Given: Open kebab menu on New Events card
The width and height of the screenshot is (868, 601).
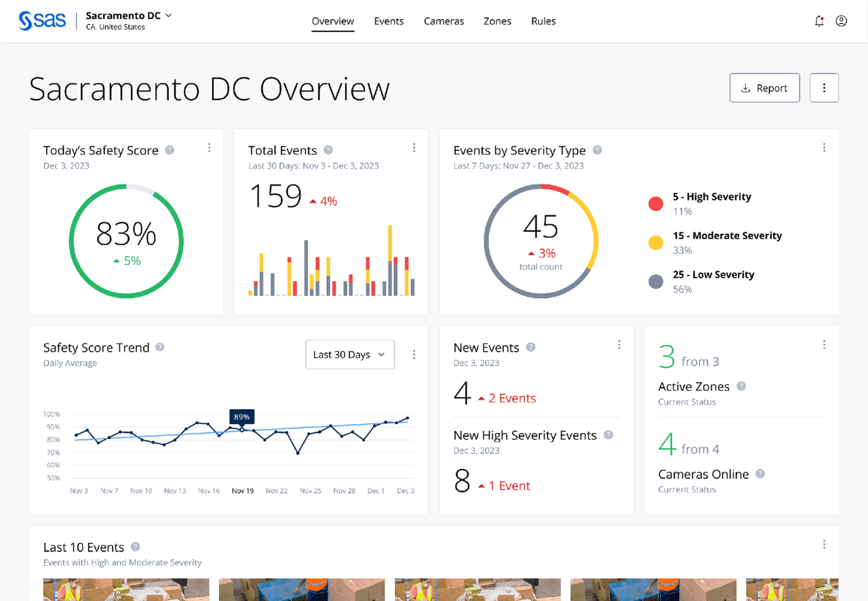Looking at the screenshot, I should [619, 345].
